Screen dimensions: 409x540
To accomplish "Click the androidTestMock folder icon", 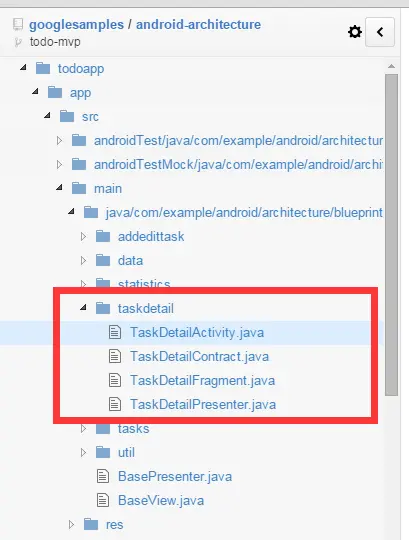I will (x=79, y=165).
